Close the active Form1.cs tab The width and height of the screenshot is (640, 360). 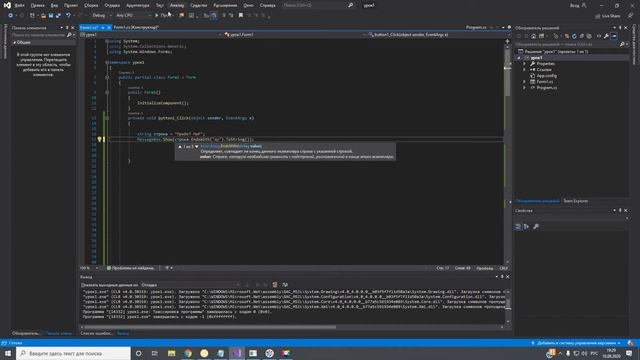(x=109, y=27)
